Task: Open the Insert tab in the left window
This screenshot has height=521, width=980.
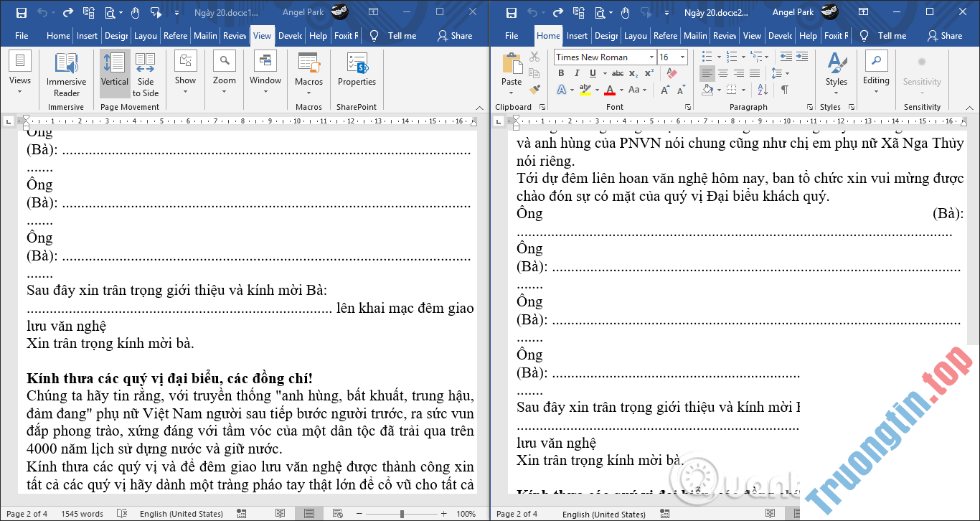Action: (87, 36)
